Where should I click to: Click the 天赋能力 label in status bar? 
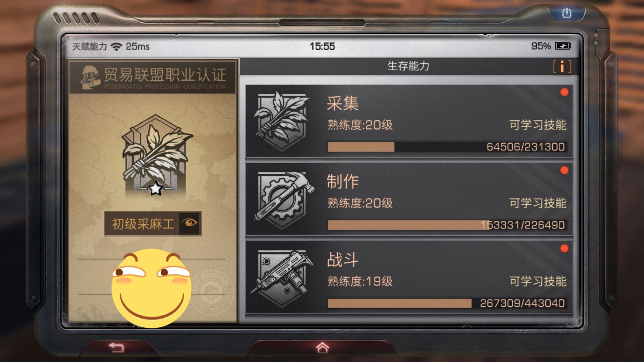(89, 46)
